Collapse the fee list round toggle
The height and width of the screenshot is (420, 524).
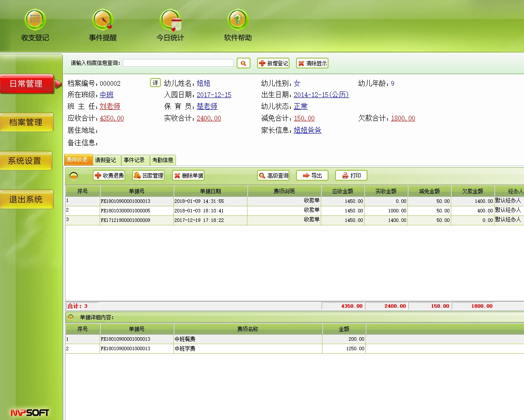[x=74, y=176]
